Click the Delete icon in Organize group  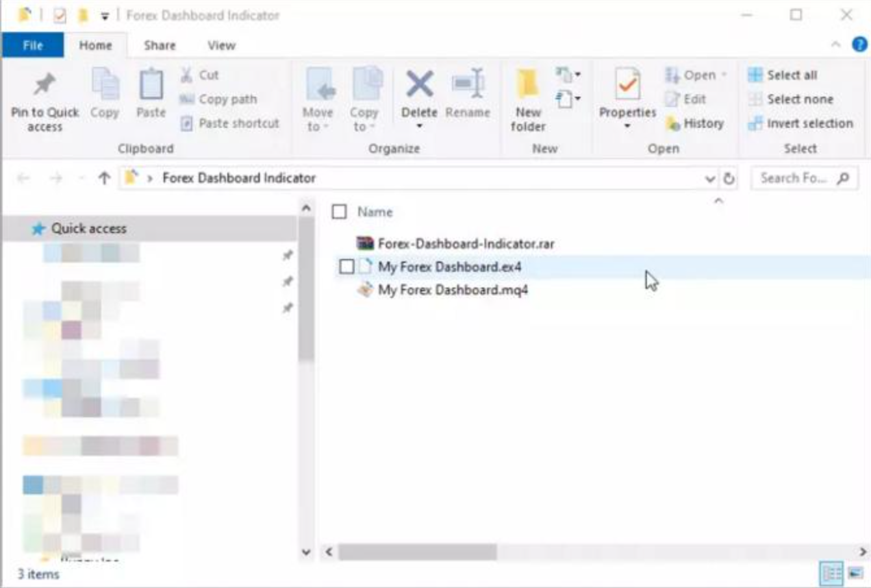419,86
